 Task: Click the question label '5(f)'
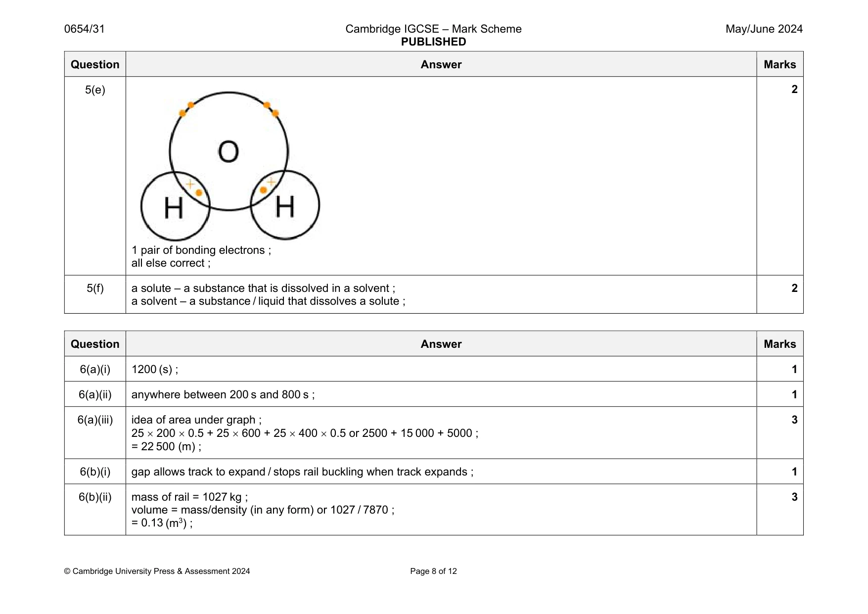click(95, 288)
